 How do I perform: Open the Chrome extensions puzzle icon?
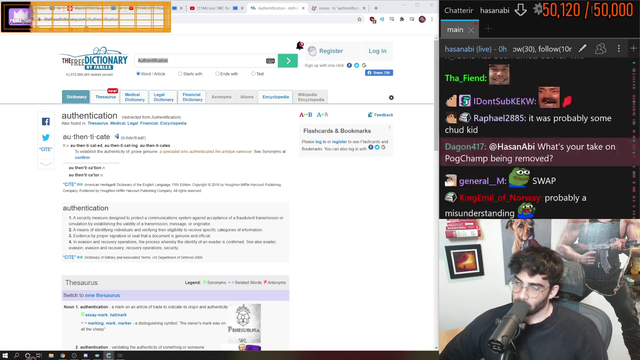click(x=402, y=19)
